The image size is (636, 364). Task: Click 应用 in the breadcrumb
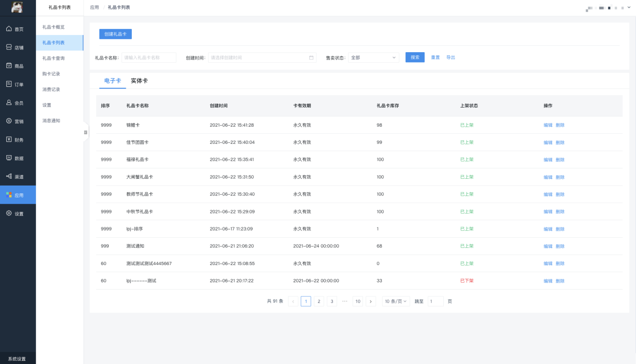94,7
